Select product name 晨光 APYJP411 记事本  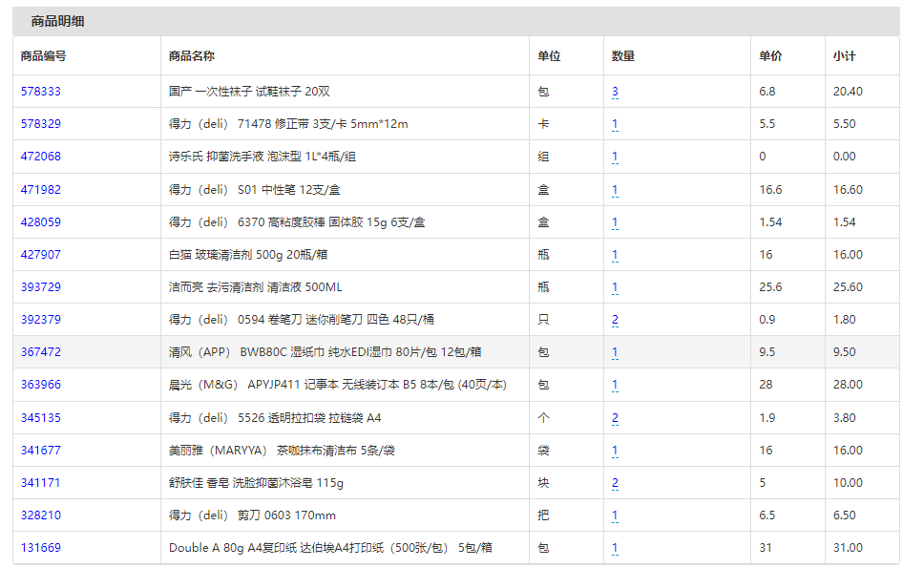point(338,384)
